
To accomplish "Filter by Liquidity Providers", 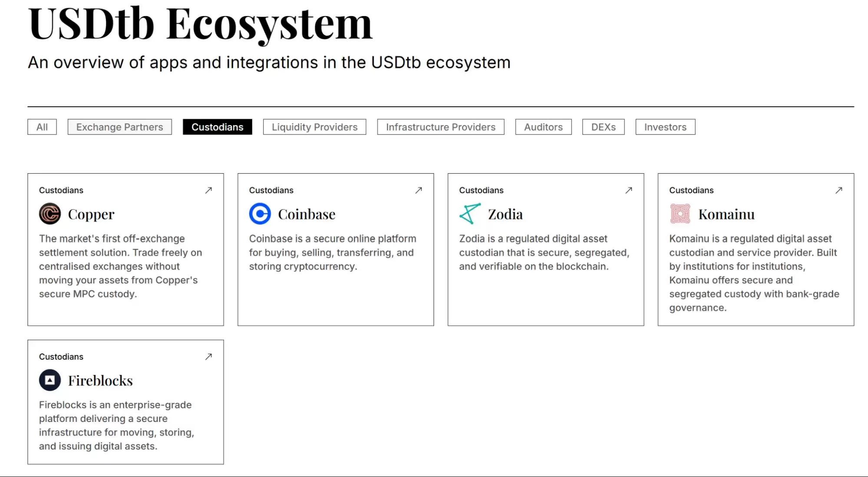I will pos(314,127).
